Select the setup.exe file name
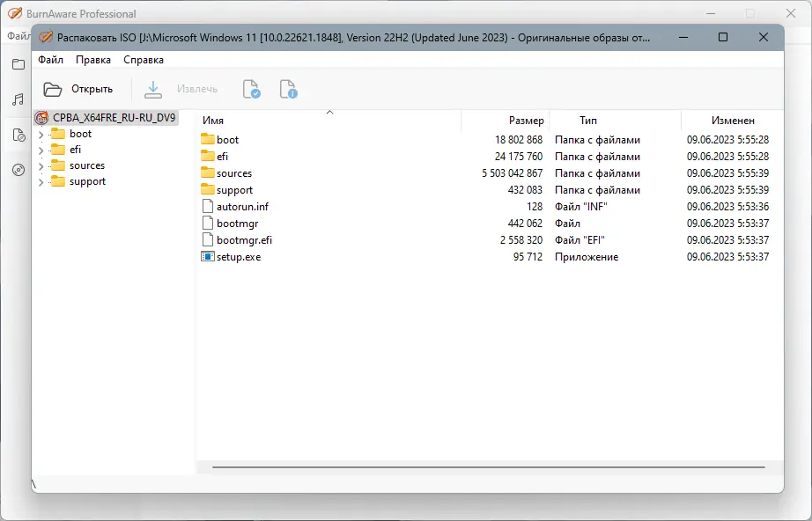This screenshot has height=521, width=812. 239,257
